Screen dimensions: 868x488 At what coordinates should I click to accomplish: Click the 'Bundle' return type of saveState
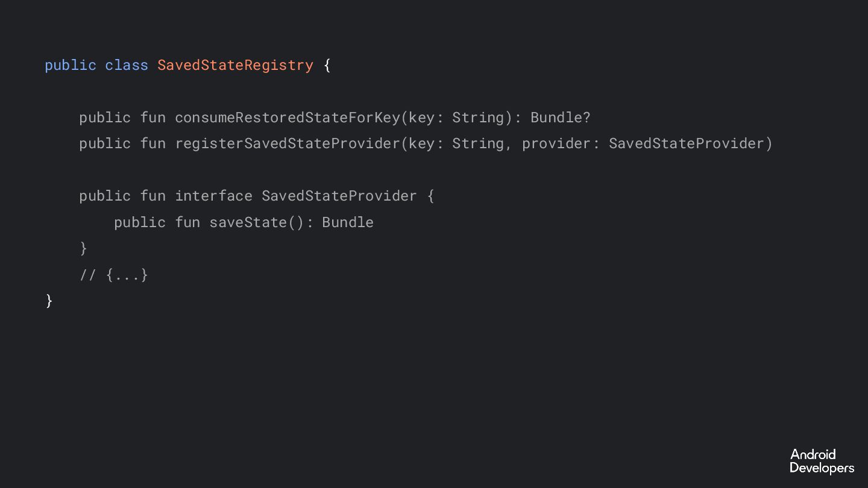(348, 222)
